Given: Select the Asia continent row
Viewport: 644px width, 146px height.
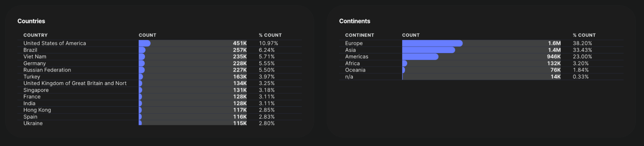Looking at the screenshot, I should point(481,50).
